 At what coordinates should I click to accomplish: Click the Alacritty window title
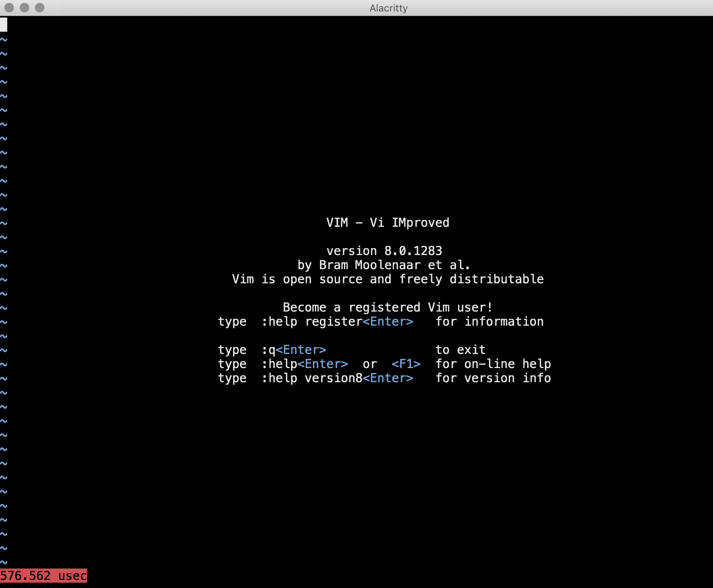tap(389, 8)
